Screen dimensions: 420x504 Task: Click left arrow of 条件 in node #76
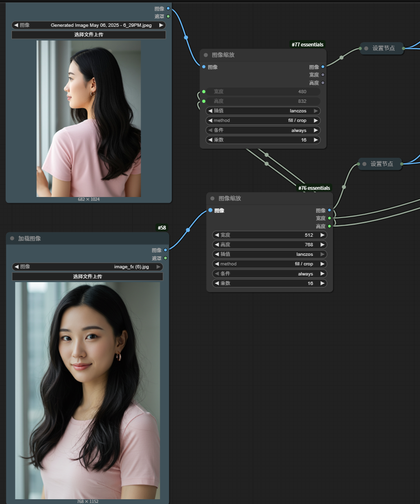click(x=217, y=274)
